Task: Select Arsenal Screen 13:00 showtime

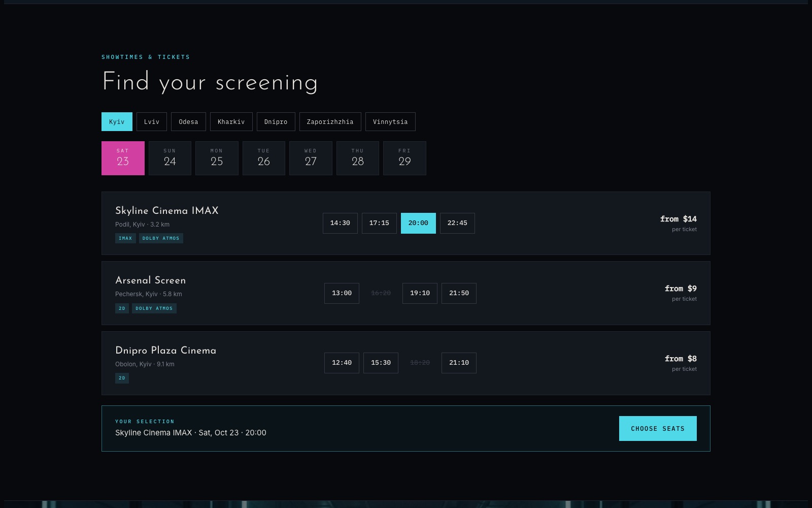Action: 342,293
